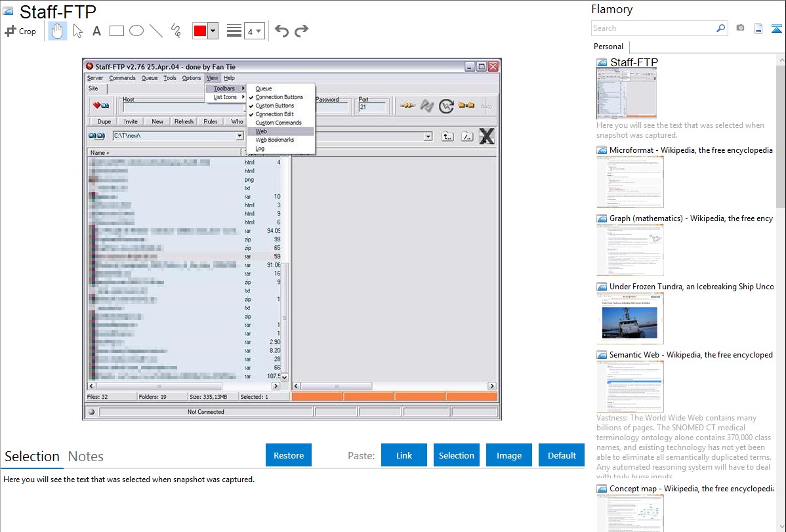The height and width of the screenshot is (532, 786).
Task: Open the Under Frozen Tundra snapshot thumbnail
Action: [630, 319]
